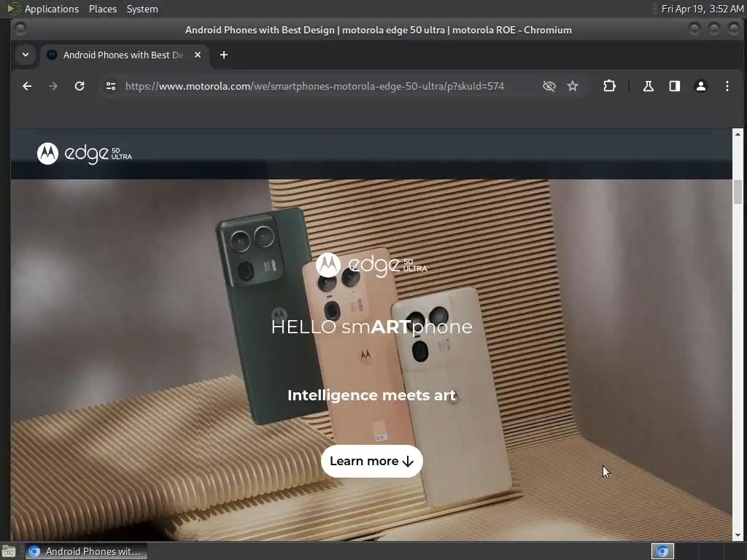Click scrollbar down arrow
747x560 pixels.
[x=738, y=535]
